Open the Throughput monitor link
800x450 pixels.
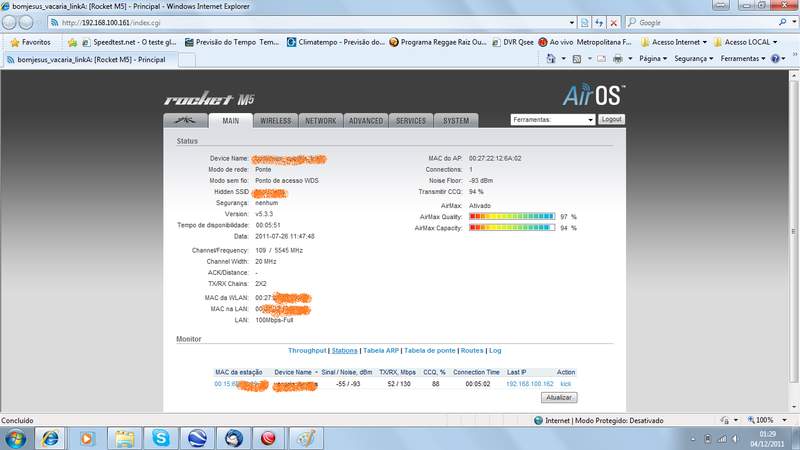[307, 351]
